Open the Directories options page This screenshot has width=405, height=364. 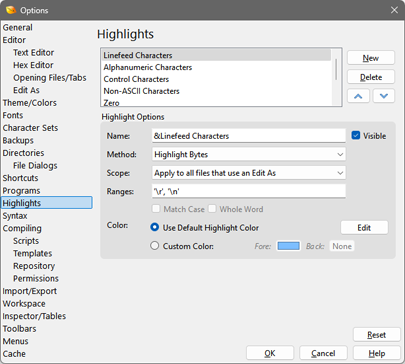(23, 153)
